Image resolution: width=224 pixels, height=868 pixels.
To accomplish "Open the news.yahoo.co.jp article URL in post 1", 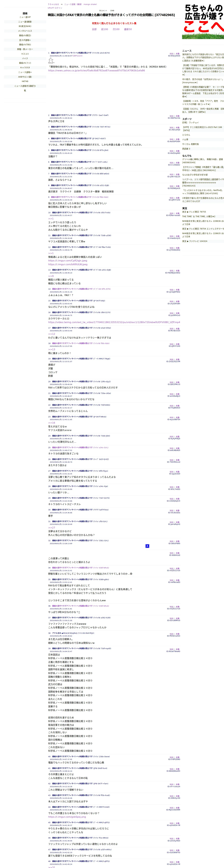I will (96, 71).
